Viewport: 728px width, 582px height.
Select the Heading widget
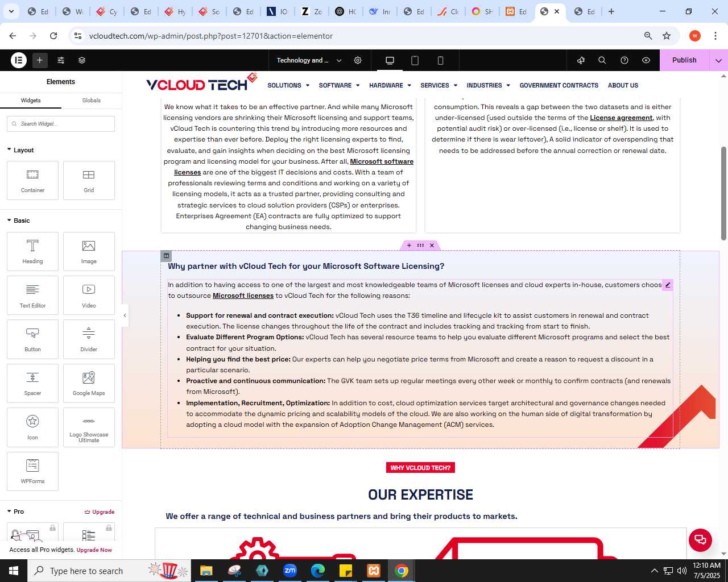(32, 251)
